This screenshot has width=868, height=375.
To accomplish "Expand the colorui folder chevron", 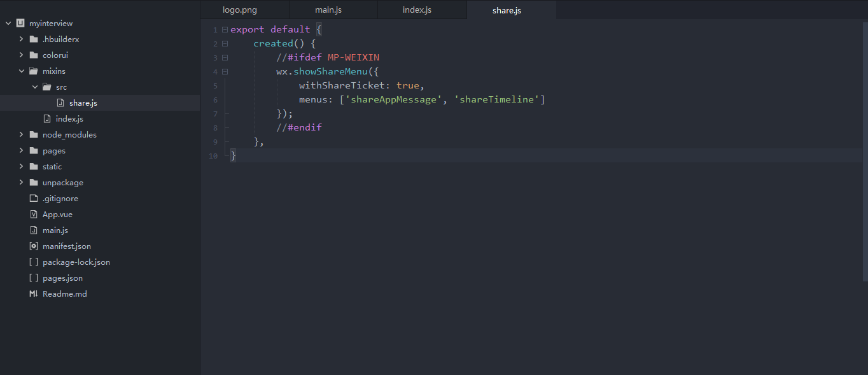I will tap(22, 55).
